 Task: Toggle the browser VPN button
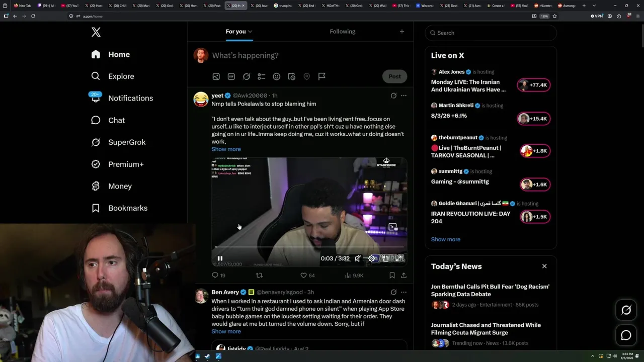[596, 16]
